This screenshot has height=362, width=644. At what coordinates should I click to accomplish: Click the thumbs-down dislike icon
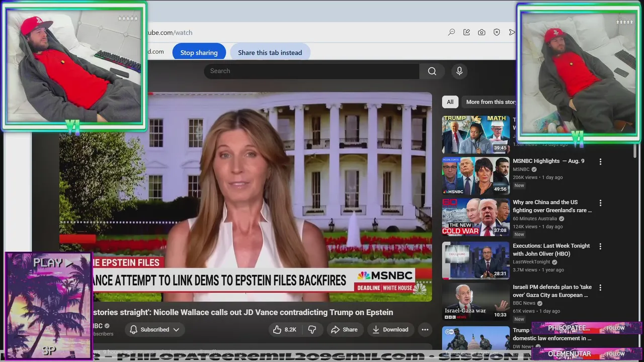point(312,329)
